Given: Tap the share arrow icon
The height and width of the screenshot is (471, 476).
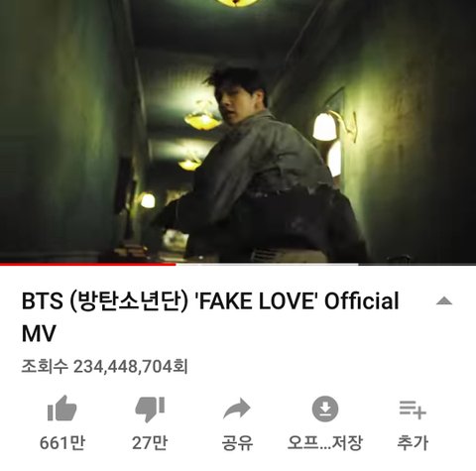Looking at the screenshot, I should 237,410.
